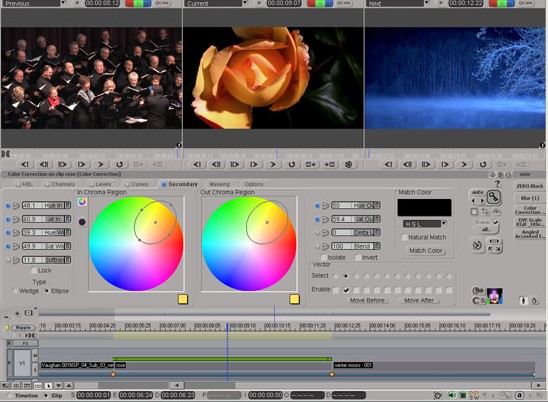
Task: Select the crop tool icon
Action: tap(485, 212)
